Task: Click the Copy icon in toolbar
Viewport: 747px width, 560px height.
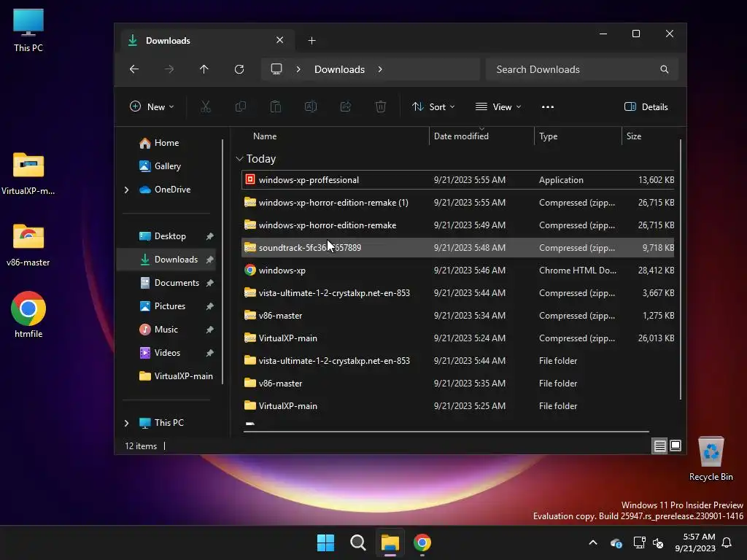Action: click(x=241, y=106)
